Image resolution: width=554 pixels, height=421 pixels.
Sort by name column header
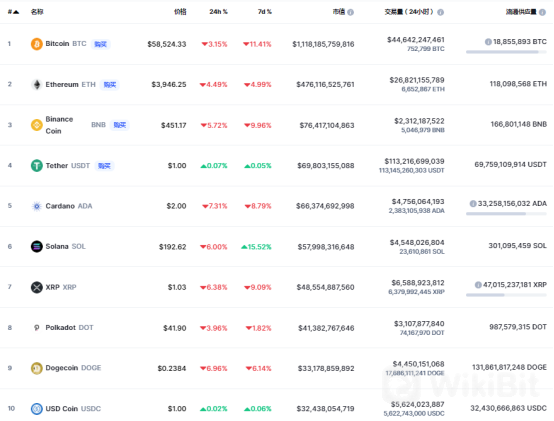tap(37, 12)
